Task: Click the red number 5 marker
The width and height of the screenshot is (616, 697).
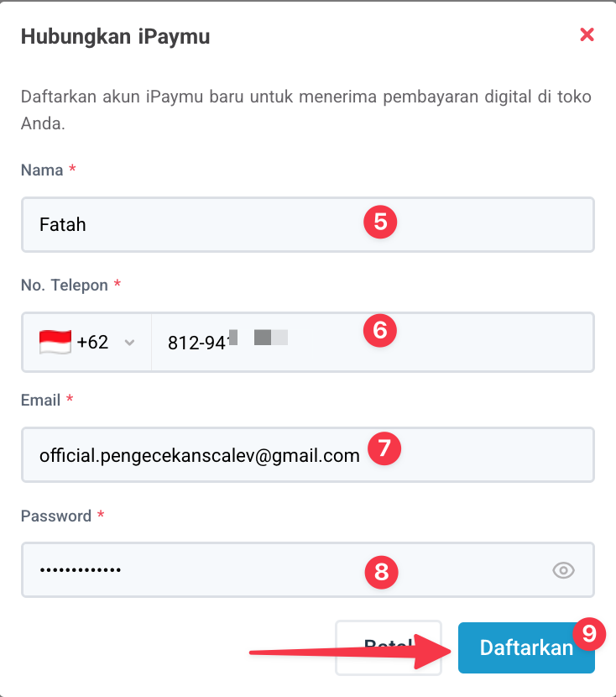Action: click(x=379, y=223)
